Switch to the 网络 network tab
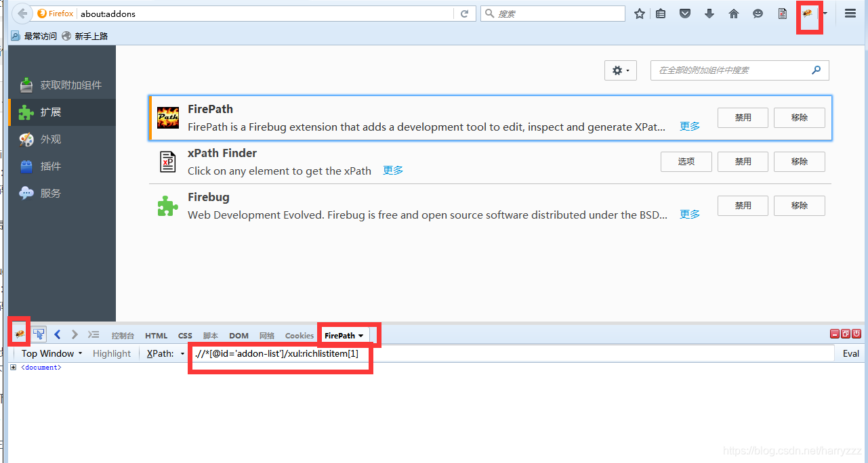Screen dimensions: 868x463 pyautogui.click(x=267, y=336)
